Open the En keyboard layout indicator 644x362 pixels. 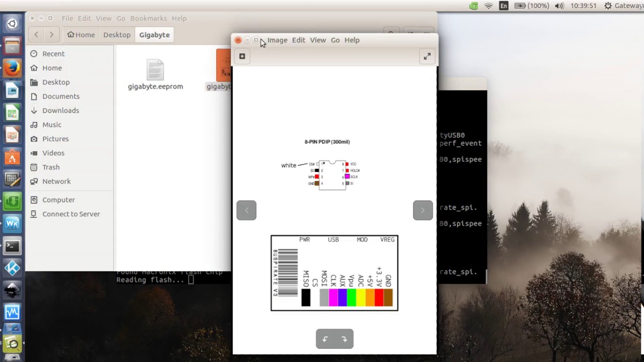504,6
